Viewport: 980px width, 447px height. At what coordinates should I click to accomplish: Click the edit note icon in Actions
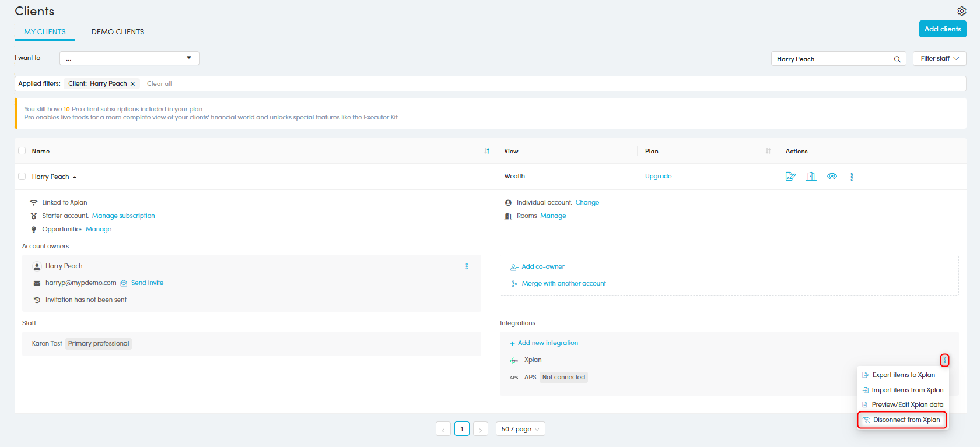pyautogui.click(x=790, y=177)
